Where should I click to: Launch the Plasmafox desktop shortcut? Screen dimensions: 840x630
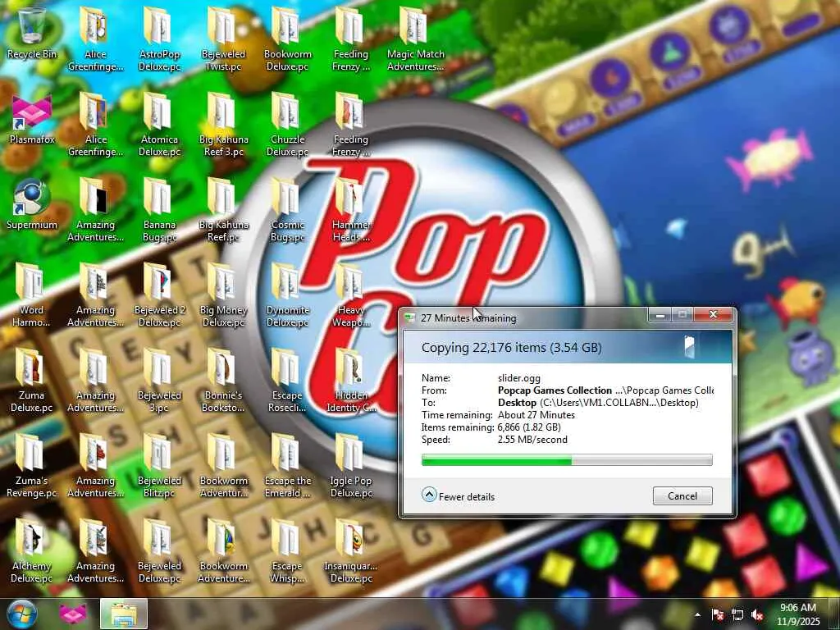point(32,119)
